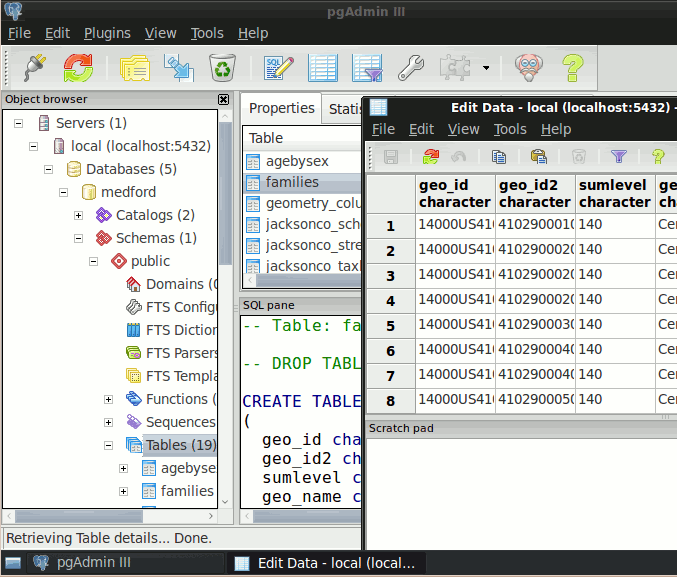
Task: Open the Plugins menu
Action: point(107,33)
